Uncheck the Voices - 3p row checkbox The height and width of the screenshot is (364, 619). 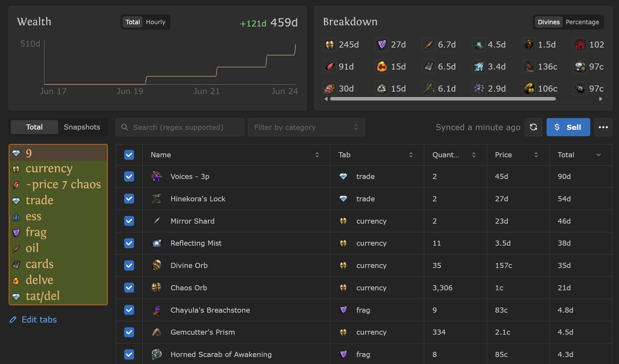coord(129,176)
